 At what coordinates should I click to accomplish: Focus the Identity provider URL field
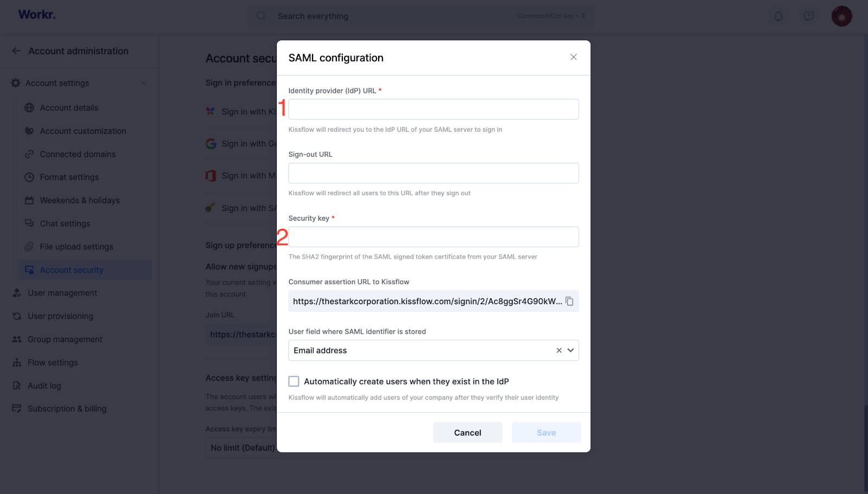pyautogui.click(x=433, y=109)
